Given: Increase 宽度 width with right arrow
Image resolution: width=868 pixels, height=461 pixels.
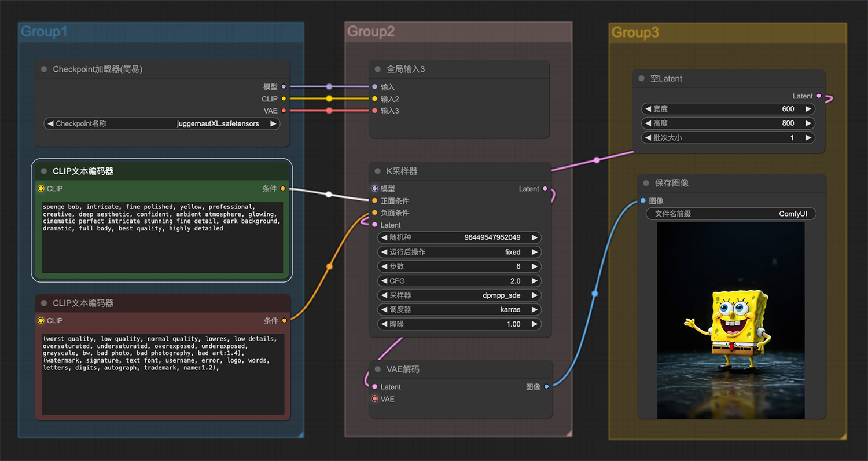Looking at the screenshot, I should (808, 109).
